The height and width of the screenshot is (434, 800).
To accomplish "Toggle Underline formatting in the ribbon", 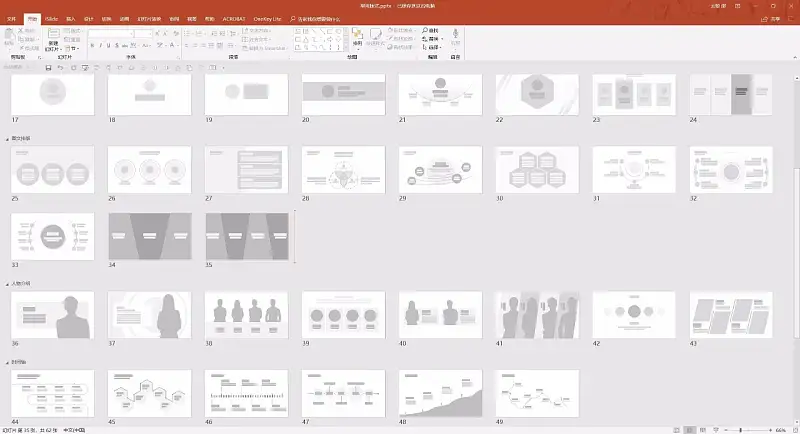I will coord(108,45).
